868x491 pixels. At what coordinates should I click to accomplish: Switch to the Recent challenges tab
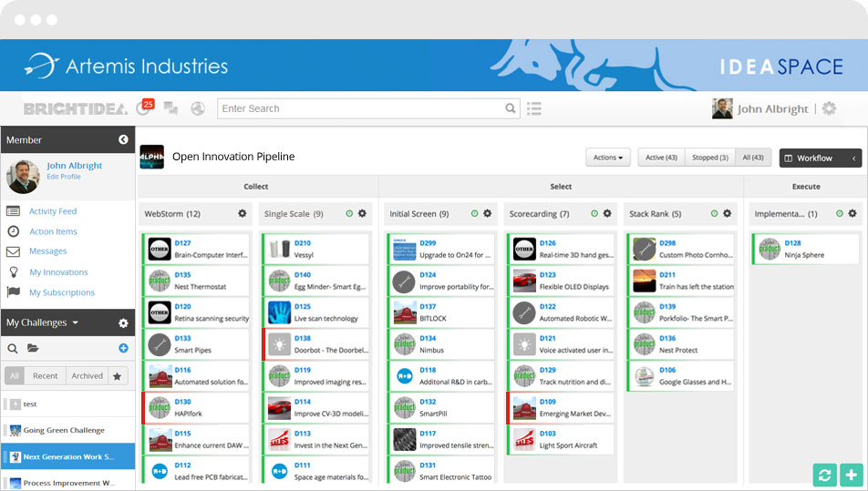click(46, 375)
